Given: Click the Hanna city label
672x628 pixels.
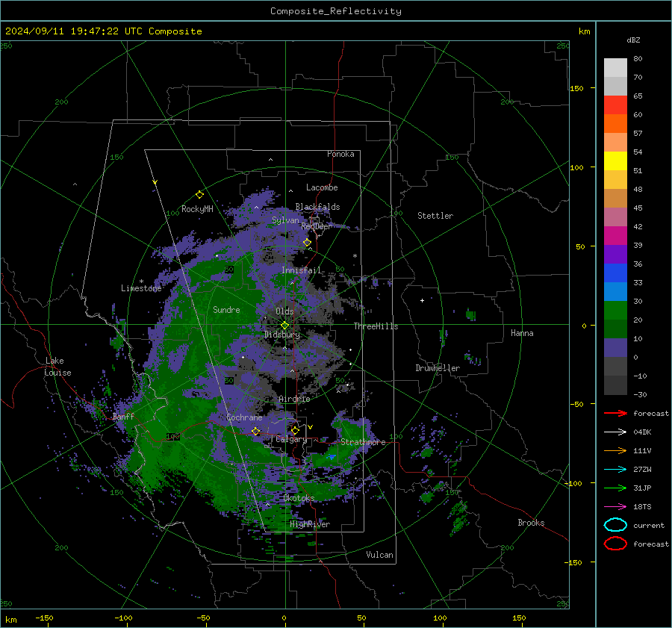Looking at the screenshot, I should point(522,333).
